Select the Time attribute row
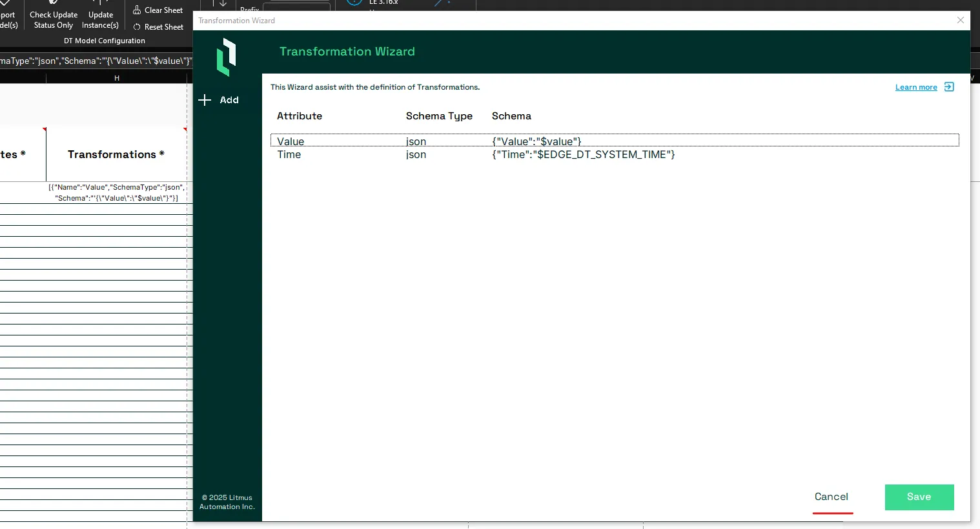 point(615,155)
